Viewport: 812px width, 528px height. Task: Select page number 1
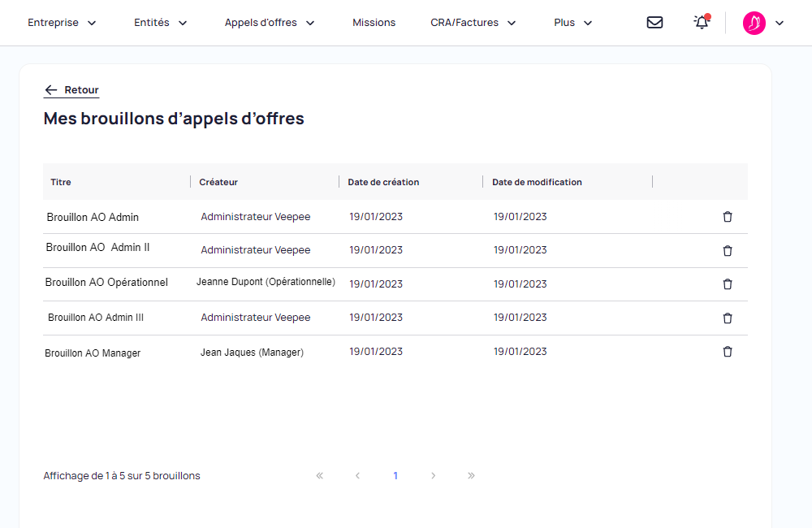tap(395, 476)
